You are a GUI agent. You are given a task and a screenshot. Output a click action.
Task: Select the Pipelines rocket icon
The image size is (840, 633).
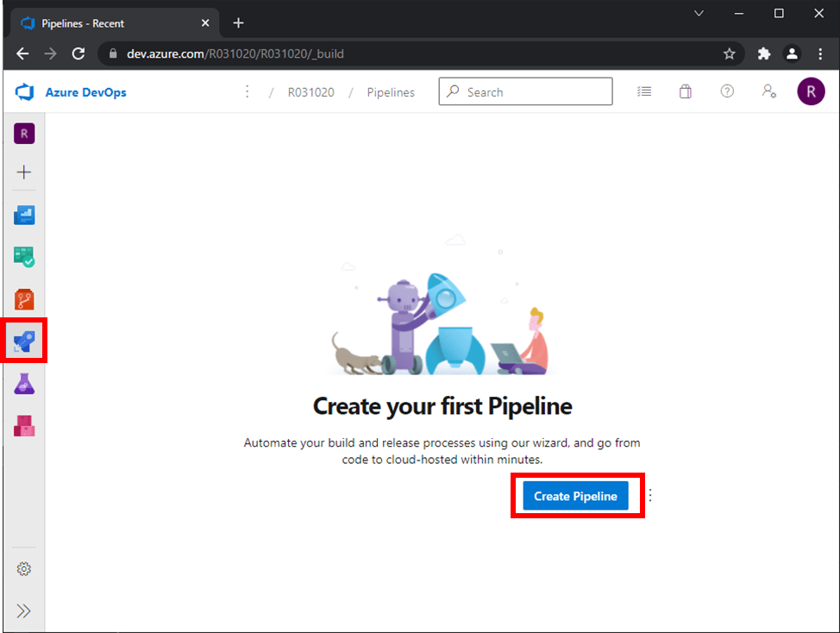(24, 342)
